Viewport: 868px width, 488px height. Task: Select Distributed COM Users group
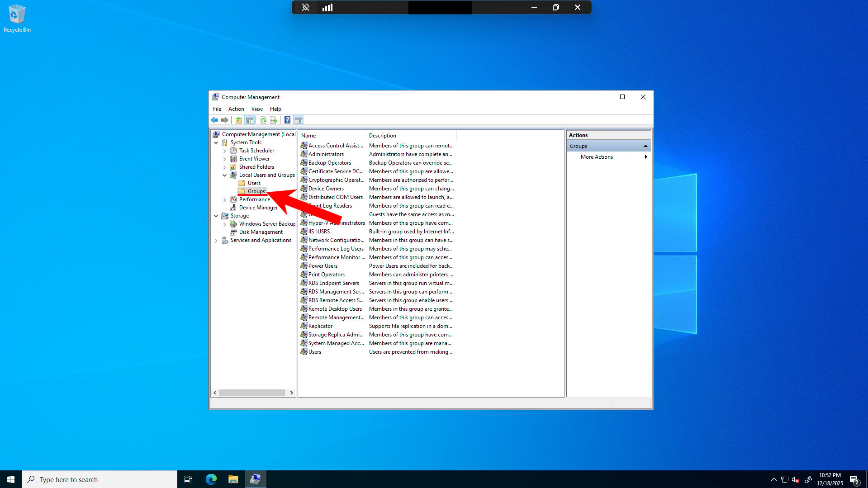click(x=335, y=197)
